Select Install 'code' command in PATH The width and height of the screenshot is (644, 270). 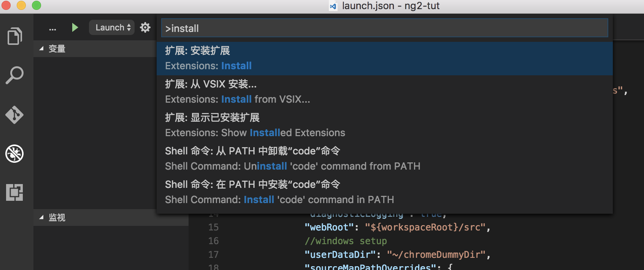tap(384, 192)
